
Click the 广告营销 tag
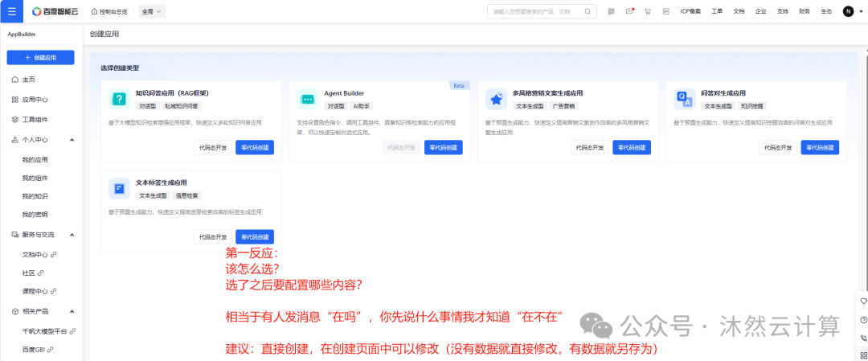click(x=563, y=106)
